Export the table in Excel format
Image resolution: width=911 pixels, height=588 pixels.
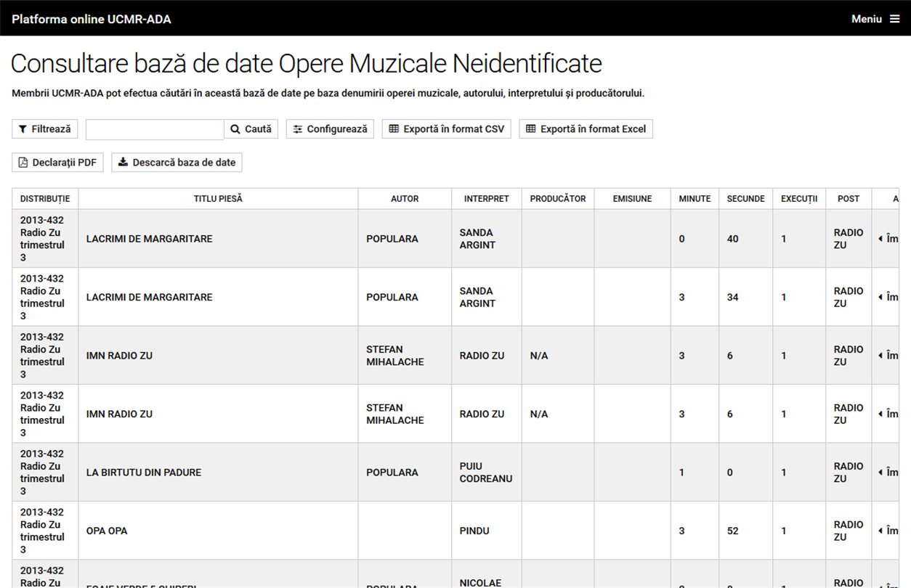586,128
